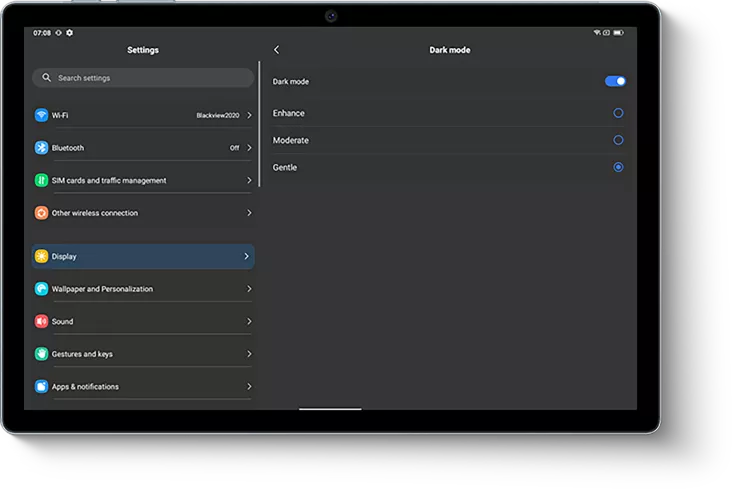Click the Apps & notifications icon

41,387
